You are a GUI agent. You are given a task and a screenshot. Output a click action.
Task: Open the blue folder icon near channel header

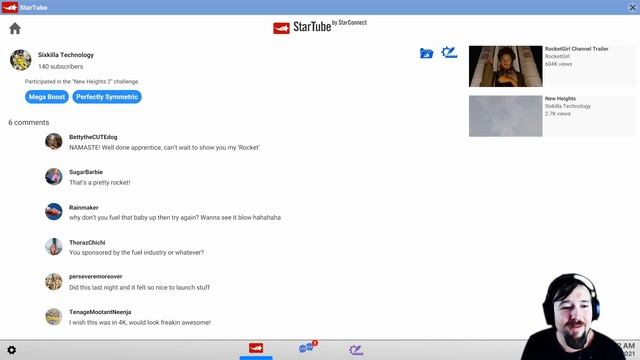pyautogui.click(x=426, y=53)
